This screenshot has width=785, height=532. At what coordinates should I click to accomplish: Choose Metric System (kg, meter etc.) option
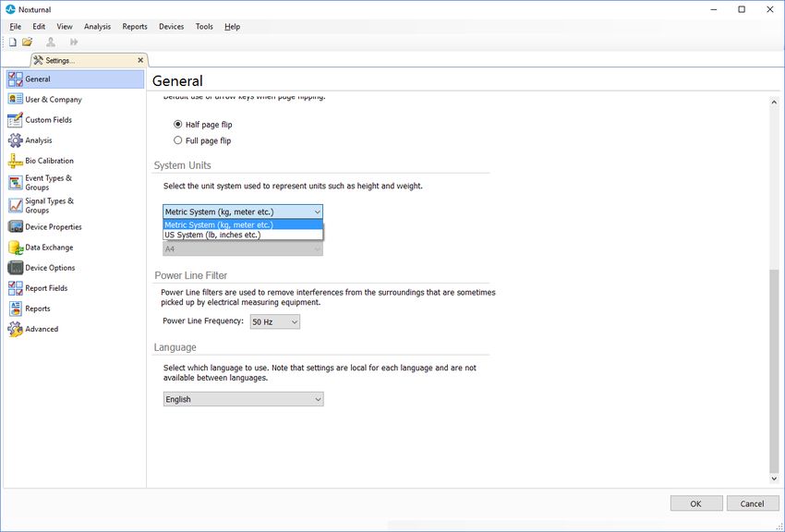(243, 224)
